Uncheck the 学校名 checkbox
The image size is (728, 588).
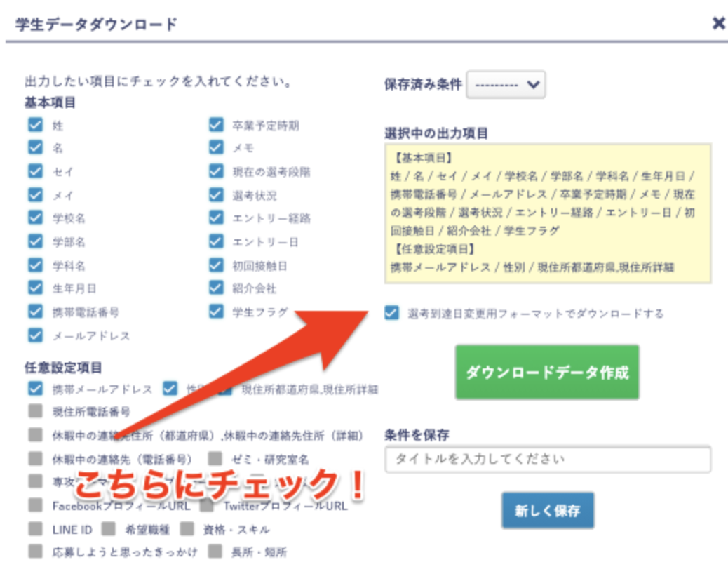(x=35, y=218)
